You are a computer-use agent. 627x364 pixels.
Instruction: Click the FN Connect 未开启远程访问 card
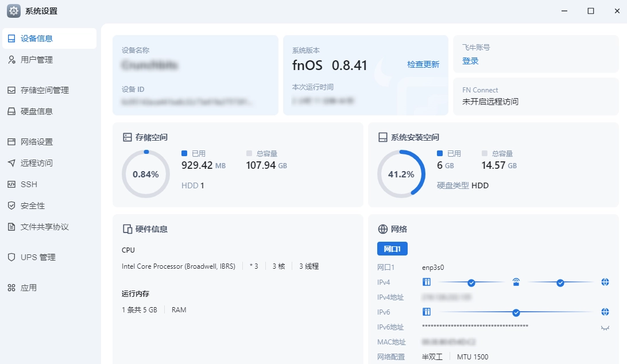[x=536, y=96]
